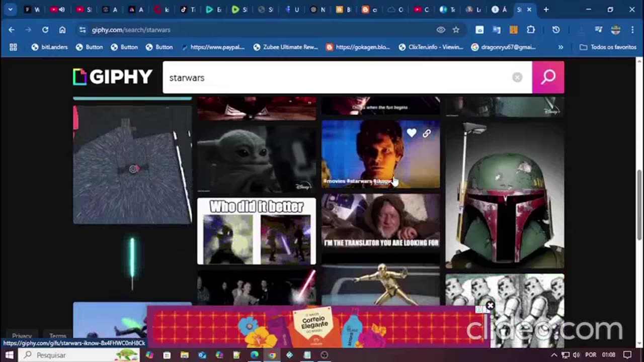Open the Who did it better GIF

tap(257, 231)
